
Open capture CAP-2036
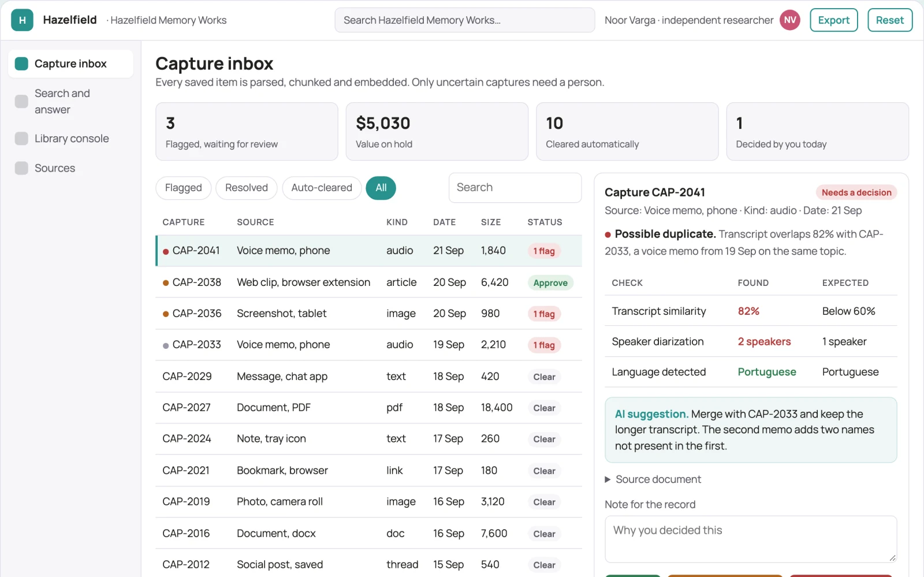[369, 314]
